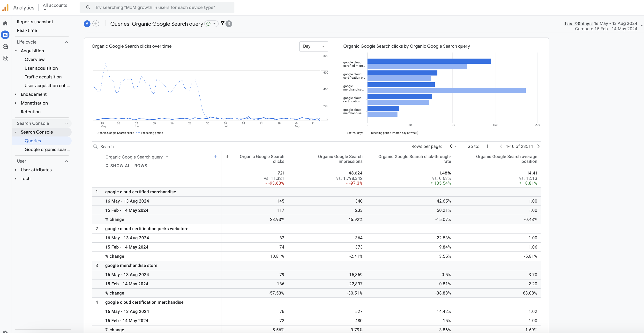This screenshot has height=333, width=644.
Task: Toggle the Day dropdown for chart view
Action: (313, 46)
